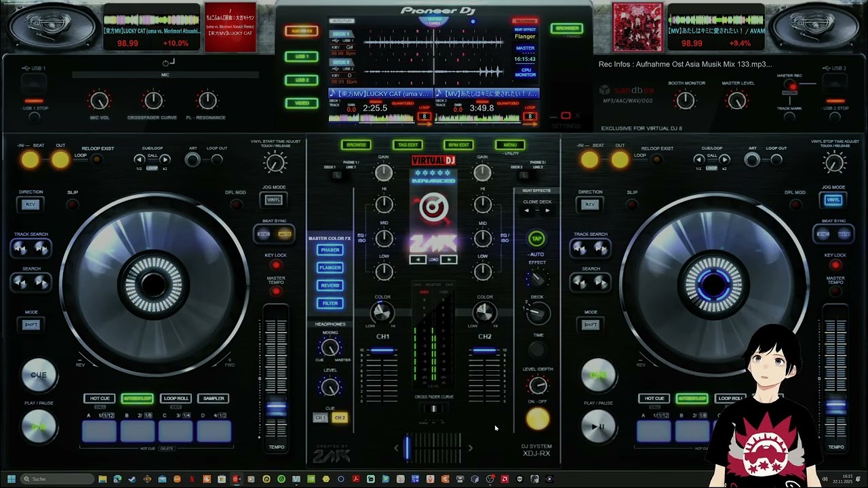Activate the FILTER color FX

pyautogui.click(x=330, y=303)
